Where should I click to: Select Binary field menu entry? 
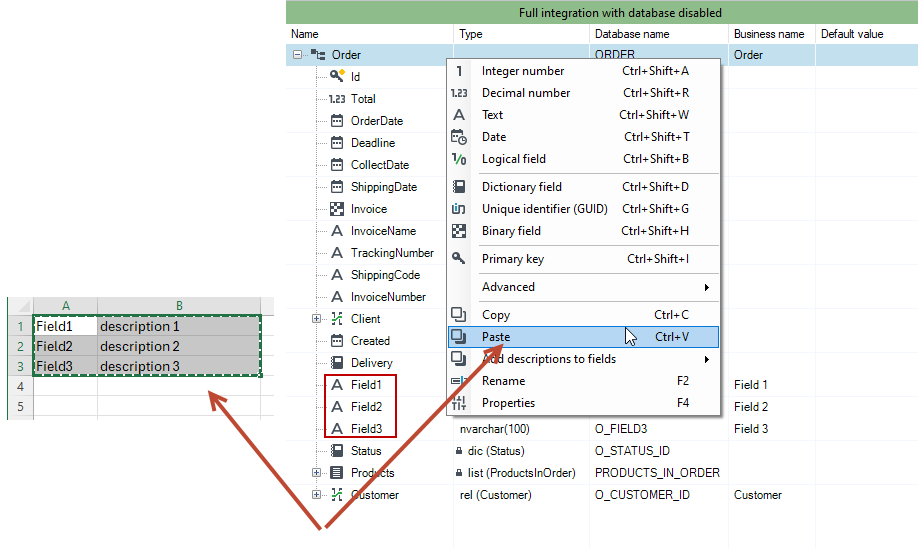[x=583, y=231]
